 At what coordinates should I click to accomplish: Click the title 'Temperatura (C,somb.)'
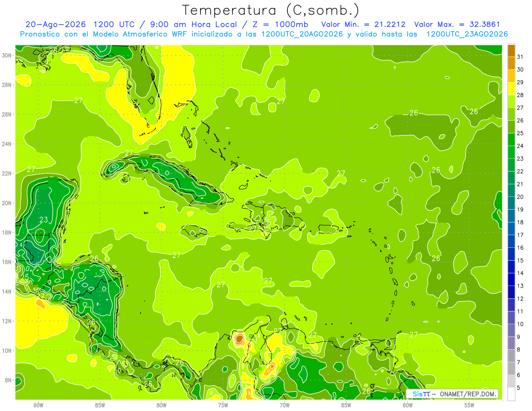coord(271,10)
